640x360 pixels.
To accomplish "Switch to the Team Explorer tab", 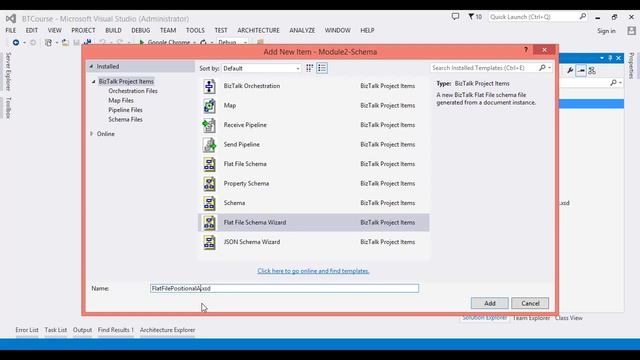I will (x=531, y=318).
